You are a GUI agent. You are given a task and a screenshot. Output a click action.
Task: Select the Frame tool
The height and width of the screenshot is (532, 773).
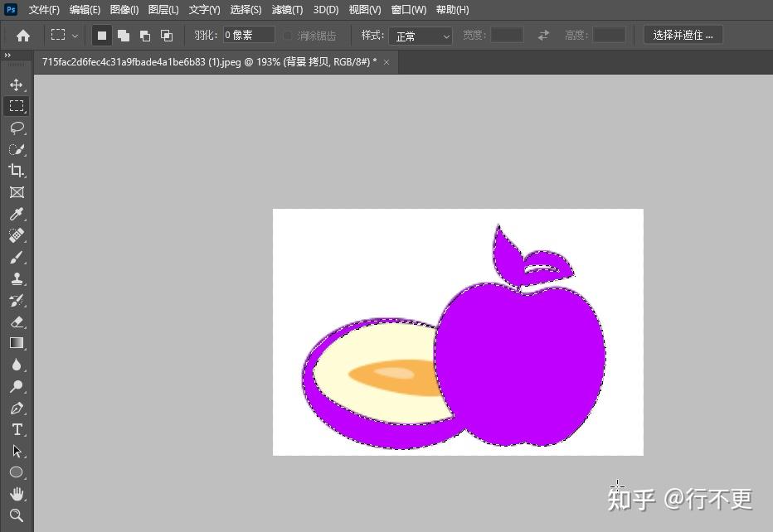pyautogui.click(x=17, y=192)
